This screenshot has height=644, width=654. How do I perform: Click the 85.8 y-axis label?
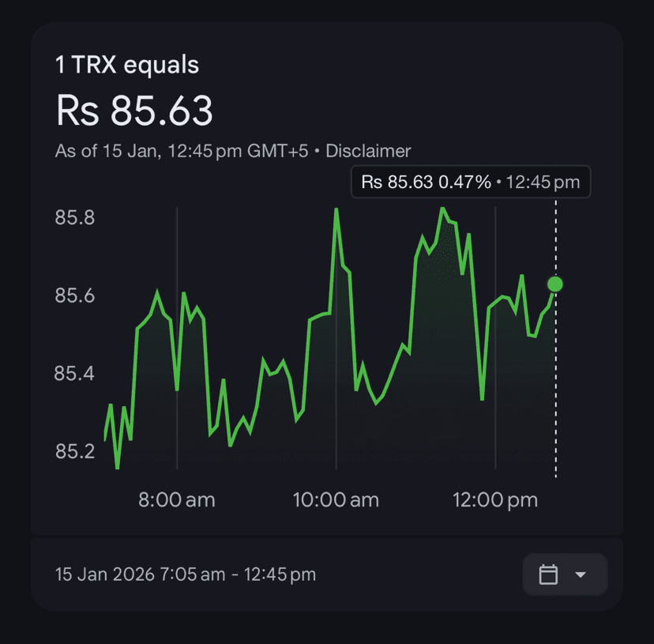[74, 217]
